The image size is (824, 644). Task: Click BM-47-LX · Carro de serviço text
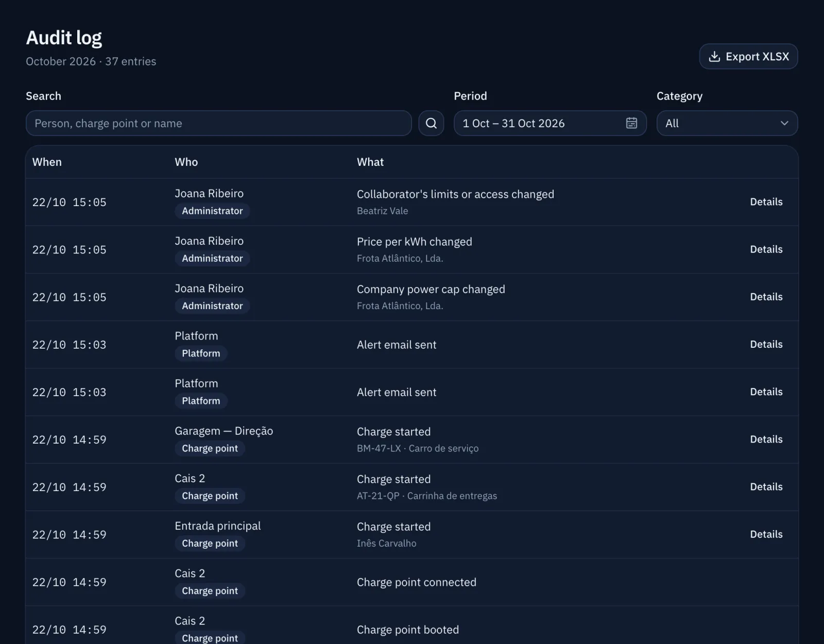[x=418, y=448]
